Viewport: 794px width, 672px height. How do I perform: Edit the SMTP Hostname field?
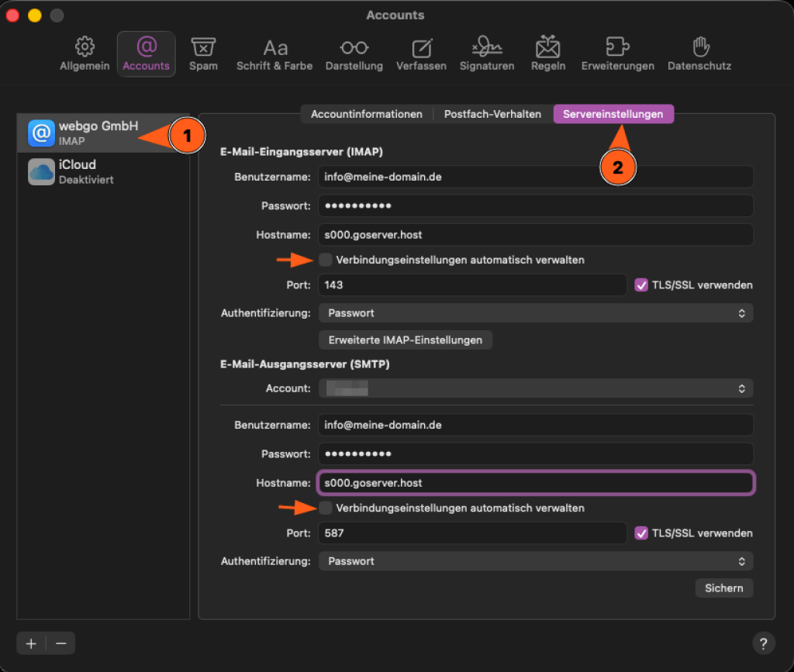click(536, 483)
